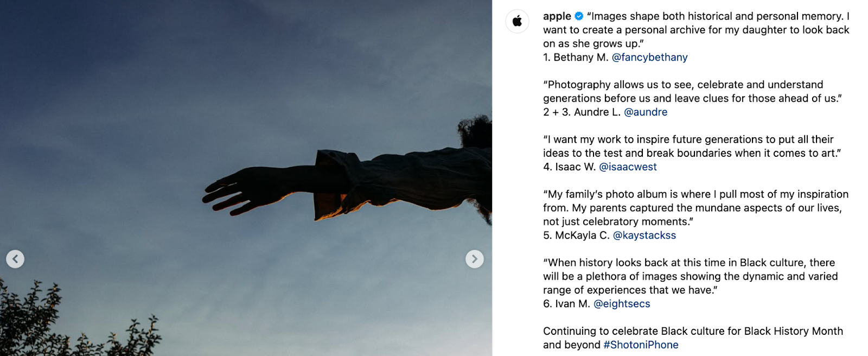This screenshot has height=356, width=868.
Task: Advance to the next photo in carousel
Action: click(x=475, y=259)
